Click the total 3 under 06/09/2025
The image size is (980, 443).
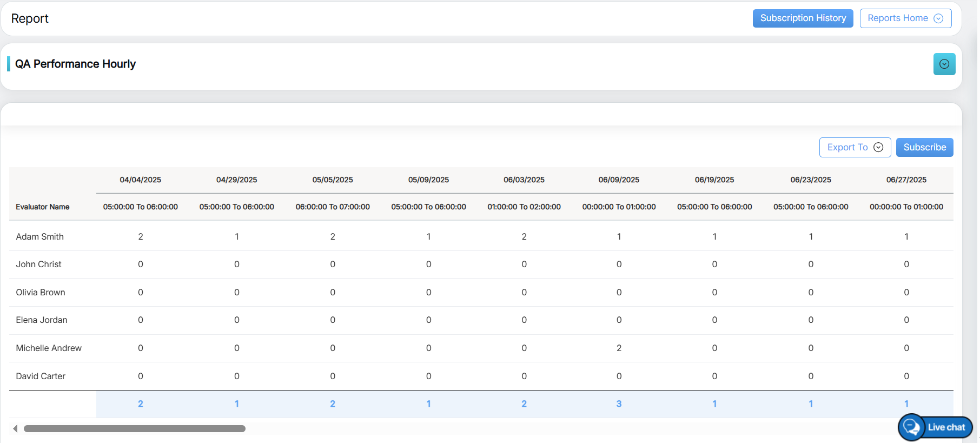click(619, 404)
